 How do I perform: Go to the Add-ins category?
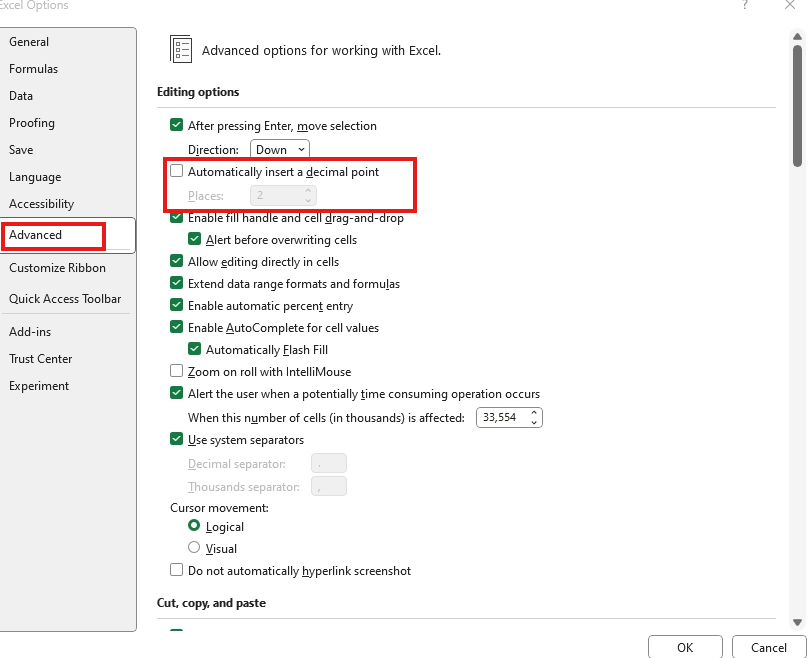coord(30,332)
